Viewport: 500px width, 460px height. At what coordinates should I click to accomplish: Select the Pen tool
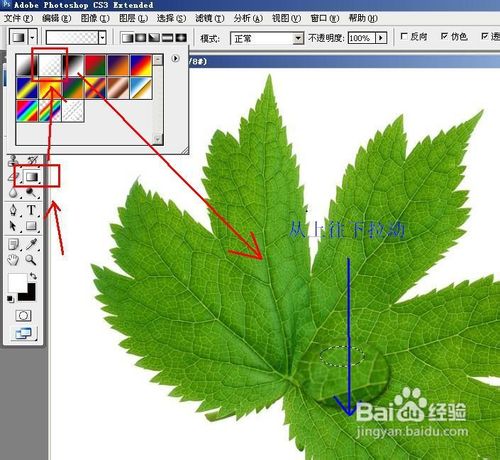click(x=13, y=210)
